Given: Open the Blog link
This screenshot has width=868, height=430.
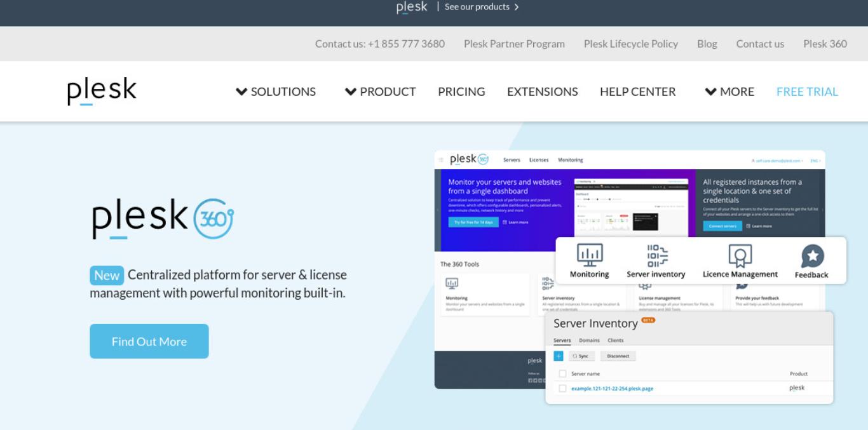Looking at the screenshot, I should tap(707, 44).
